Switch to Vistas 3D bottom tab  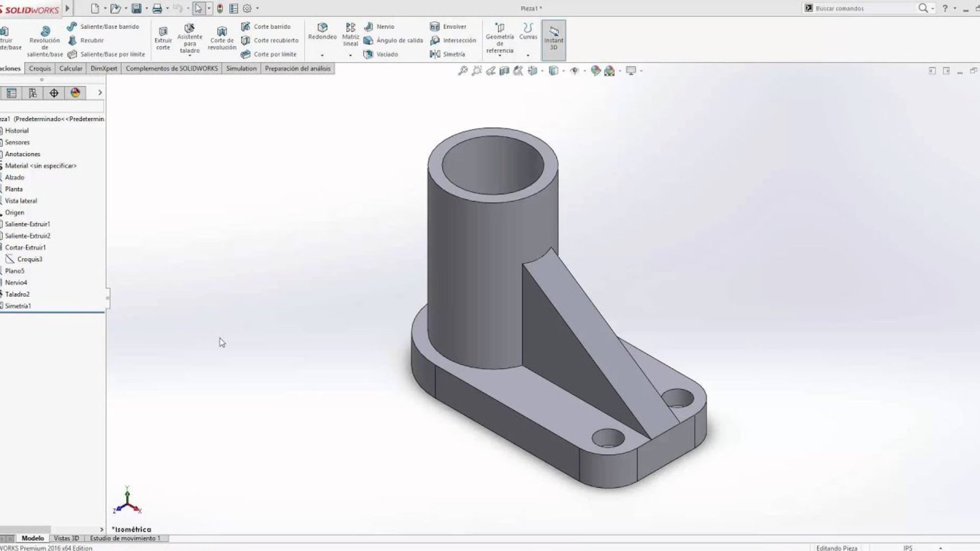(x=66, y=538)
